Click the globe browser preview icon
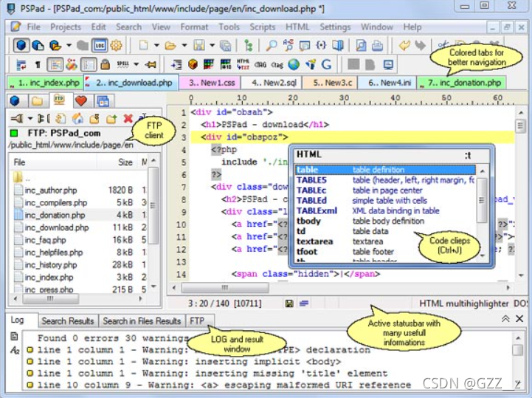 pos(294,64)
